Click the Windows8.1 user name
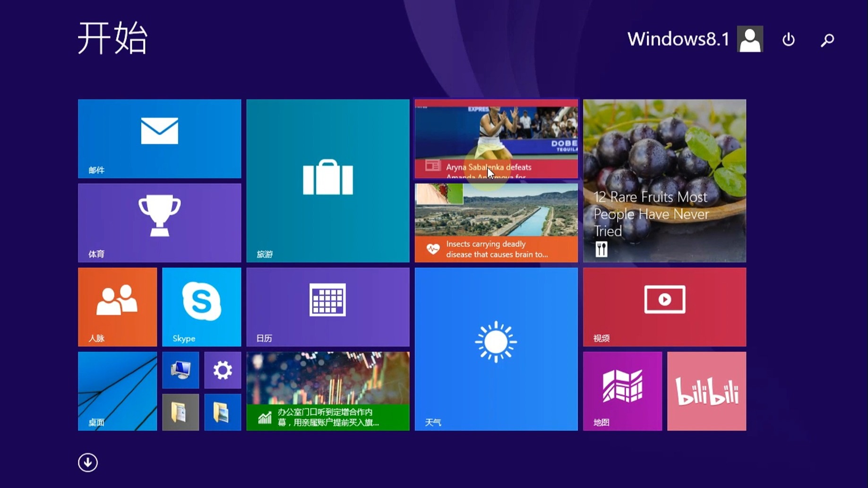868x488 pixels. 678,39
